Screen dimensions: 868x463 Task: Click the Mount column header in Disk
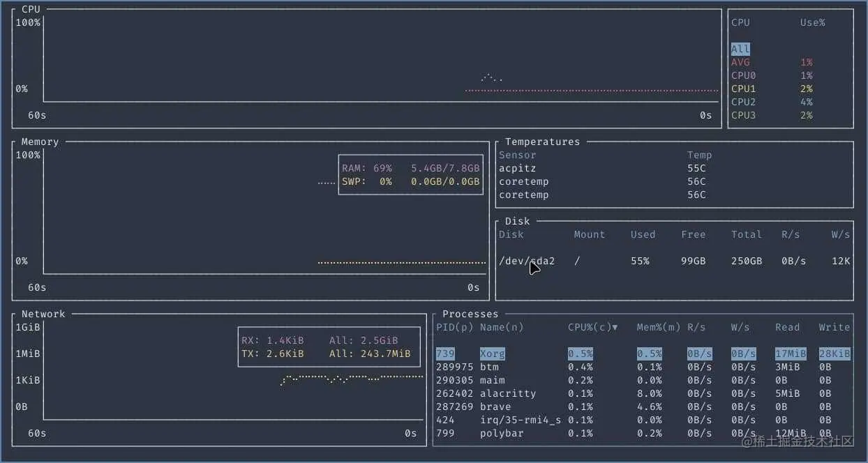coord(590,234)
